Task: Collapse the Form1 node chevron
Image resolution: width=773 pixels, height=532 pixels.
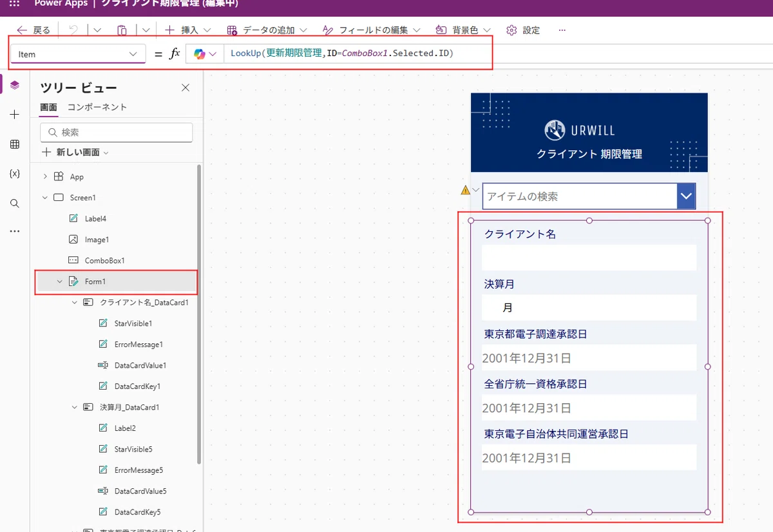Action: tap(60, 281)
